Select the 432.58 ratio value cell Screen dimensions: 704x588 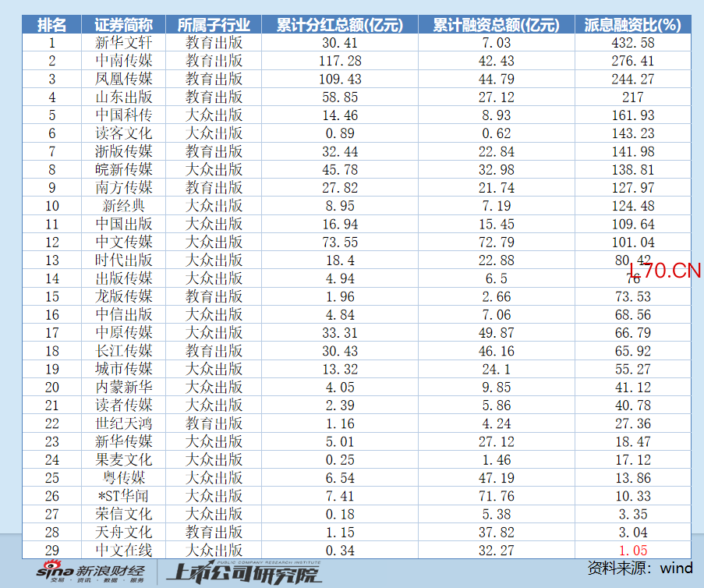click(x=632, y=43)
